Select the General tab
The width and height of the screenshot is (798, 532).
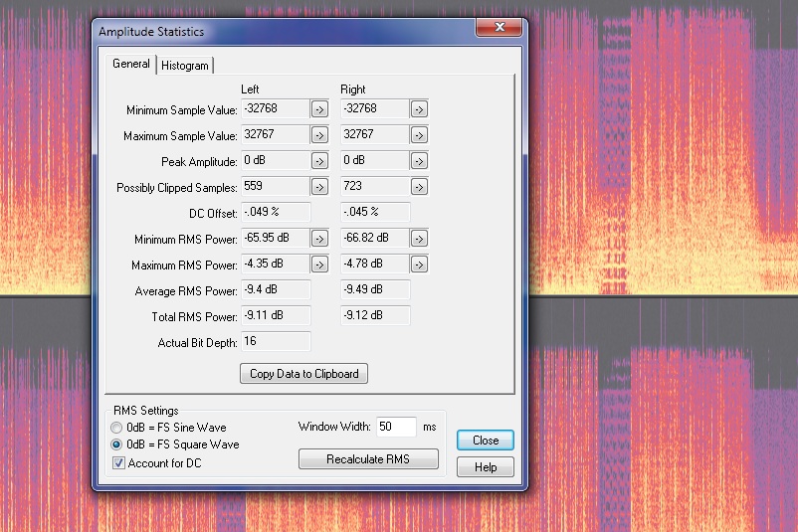pyautogui.click(x=130, y=64)
